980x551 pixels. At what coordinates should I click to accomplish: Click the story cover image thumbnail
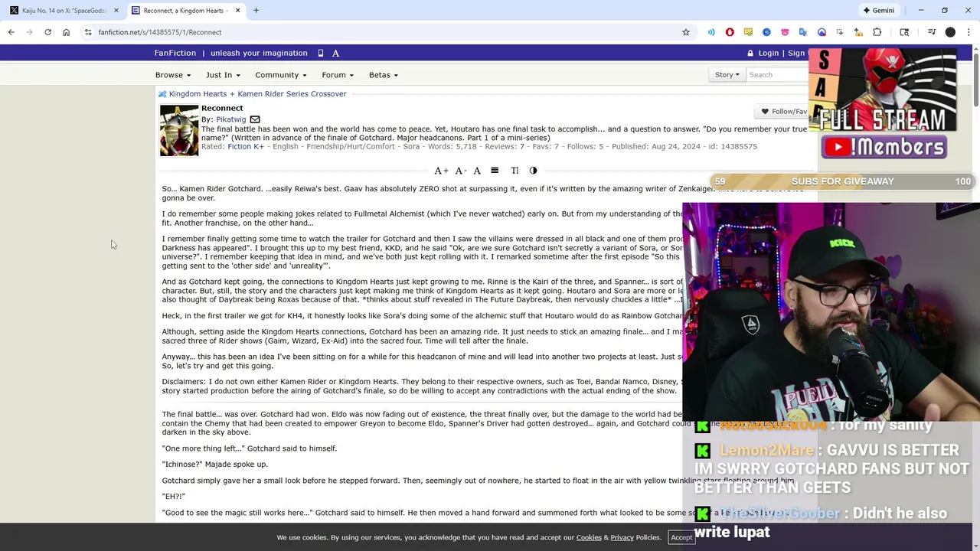pos(179,130)
